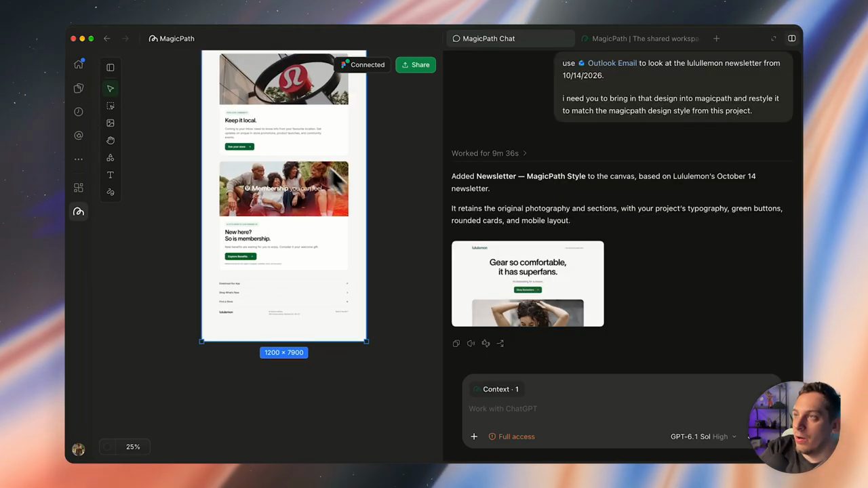Select the pointer arrow tool
This screenshot has height=488, width=868.
click(111, 89)
